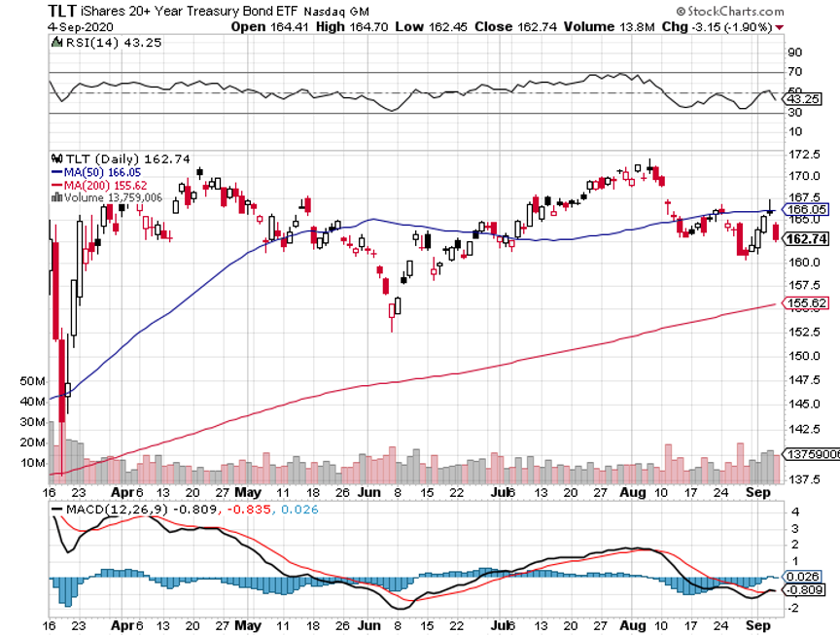Image resolution: width=840 pixels, height=636 pixels.
Task: Click the 10M volume axis label
Action: (x=32, y=463)
